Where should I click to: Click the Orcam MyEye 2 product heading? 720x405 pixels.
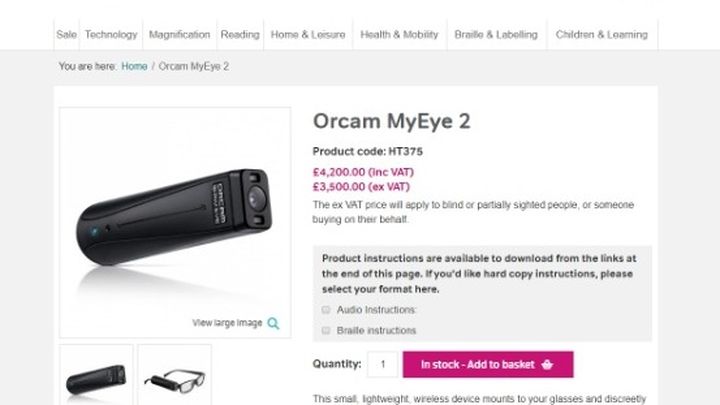(x=391, y=122)
